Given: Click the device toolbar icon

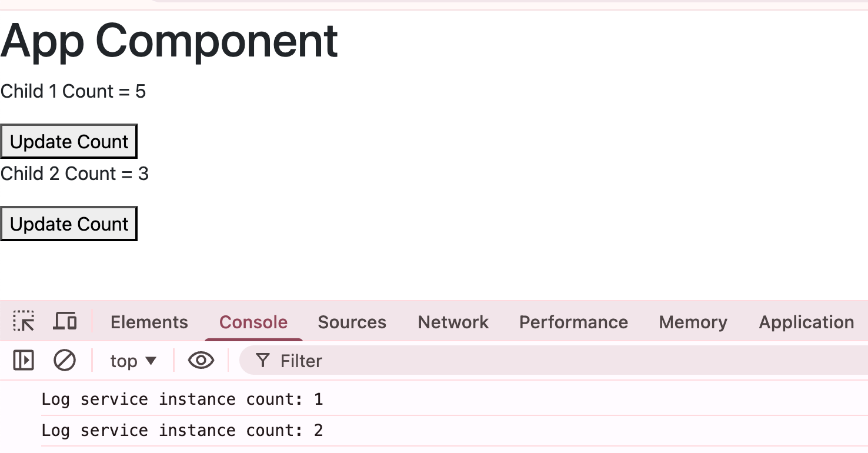Looking at the screenshot, I should (x=65, y=321).
